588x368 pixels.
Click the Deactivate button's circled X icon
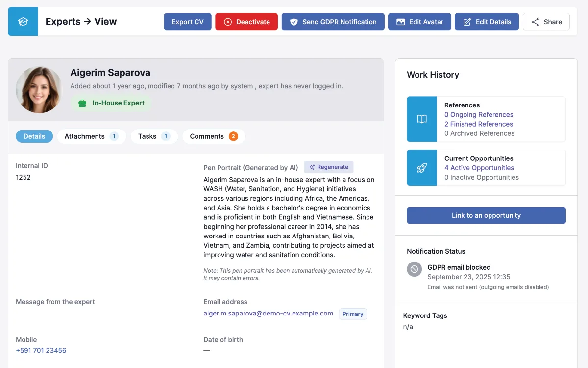pos(228,22)
